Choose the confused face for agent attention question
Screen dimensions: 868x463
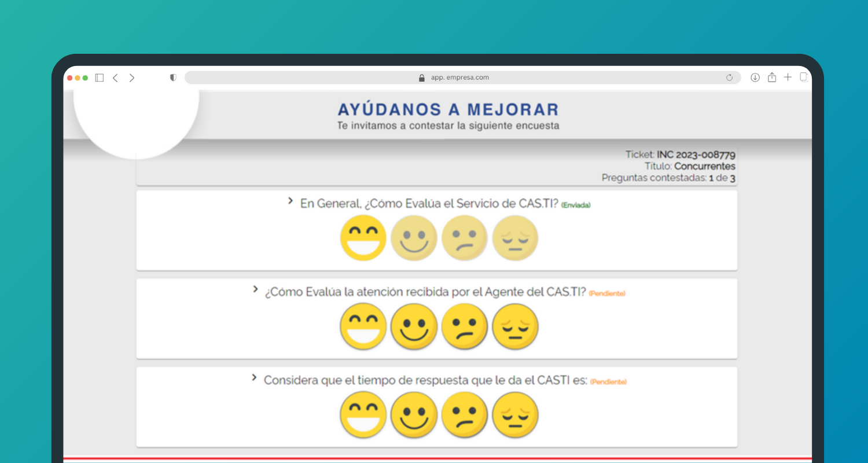coord(465,326)
